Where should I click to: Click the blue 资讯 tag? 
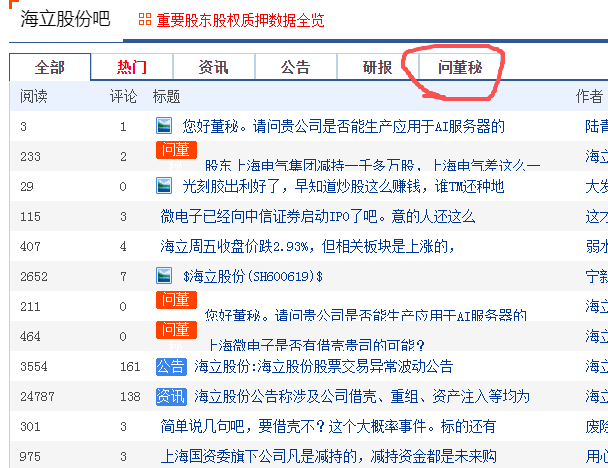pos(171,396)
